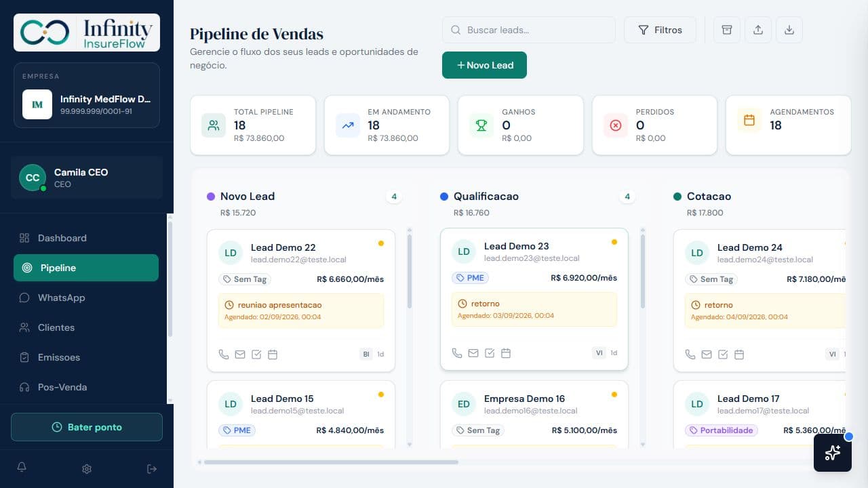Open the Filtros filter options
Viewport: 868px width, 488px height.
(660, 30)
